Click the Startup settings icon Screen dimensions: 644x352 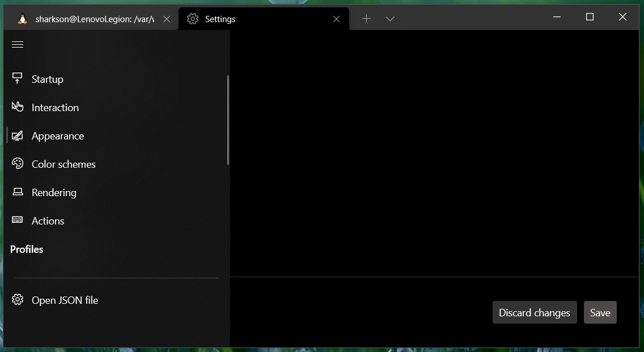tap(18, 79)
